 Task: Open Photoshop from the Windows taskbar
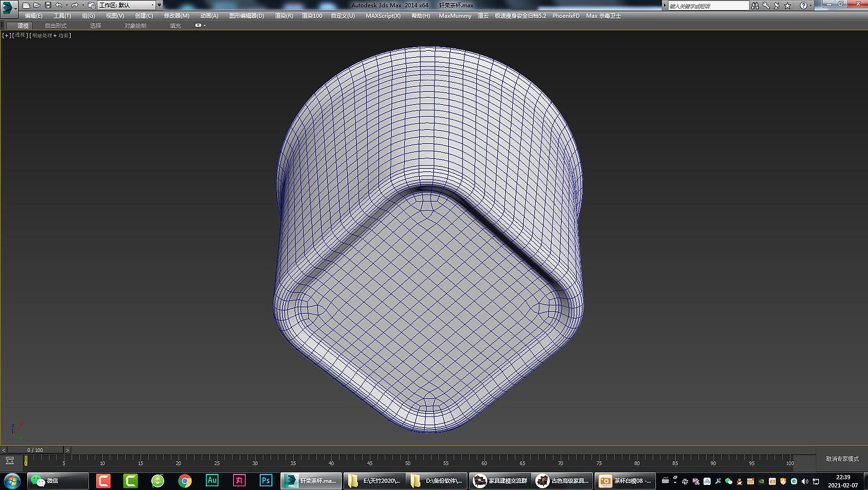click(x=265, y=481)
